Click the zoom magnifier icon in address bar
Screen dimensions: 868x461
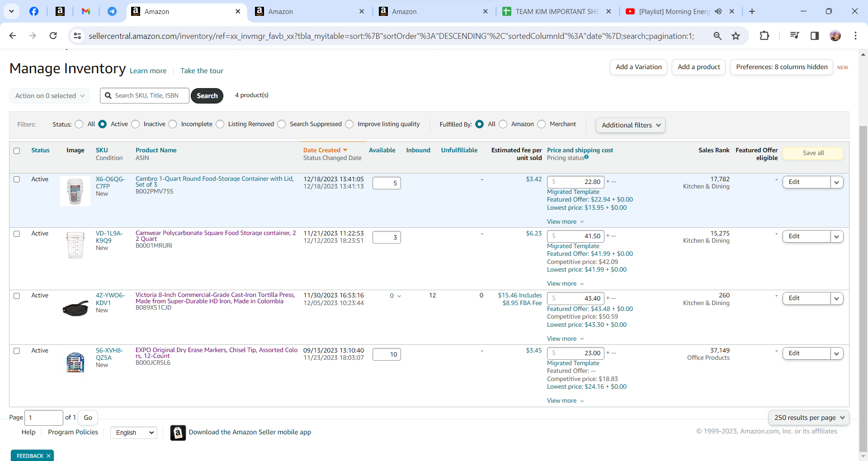(717, 36)
